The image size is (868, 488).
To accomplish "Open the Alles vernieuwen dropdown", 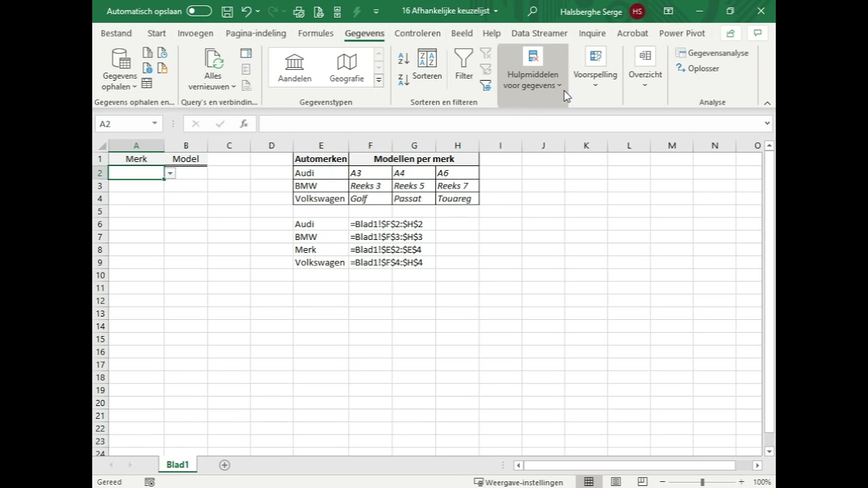I will [212, 70].
